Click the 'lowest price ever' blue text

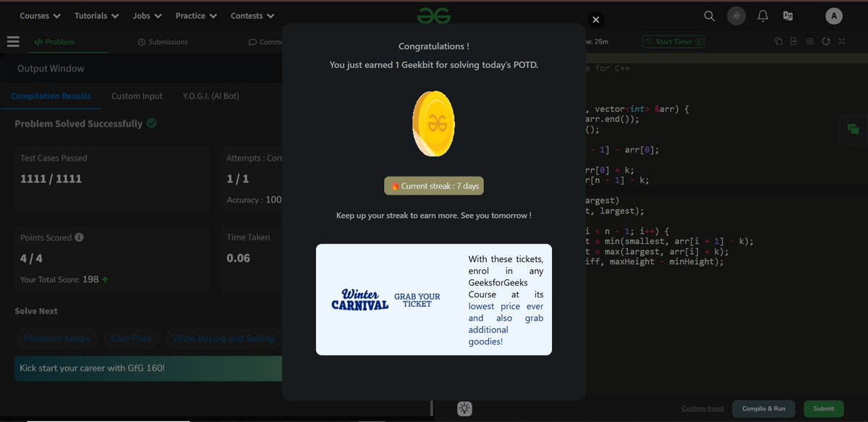[504, 306]
